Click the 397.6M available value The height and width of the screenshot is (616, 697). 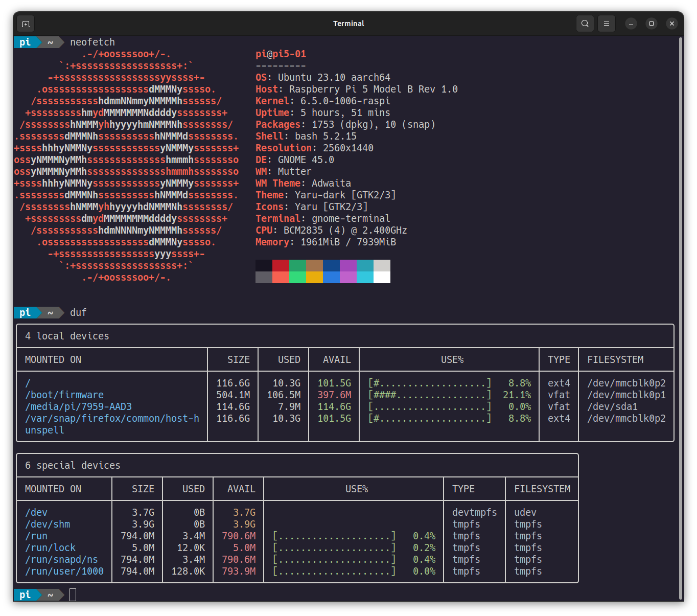(x=334, y=395)
